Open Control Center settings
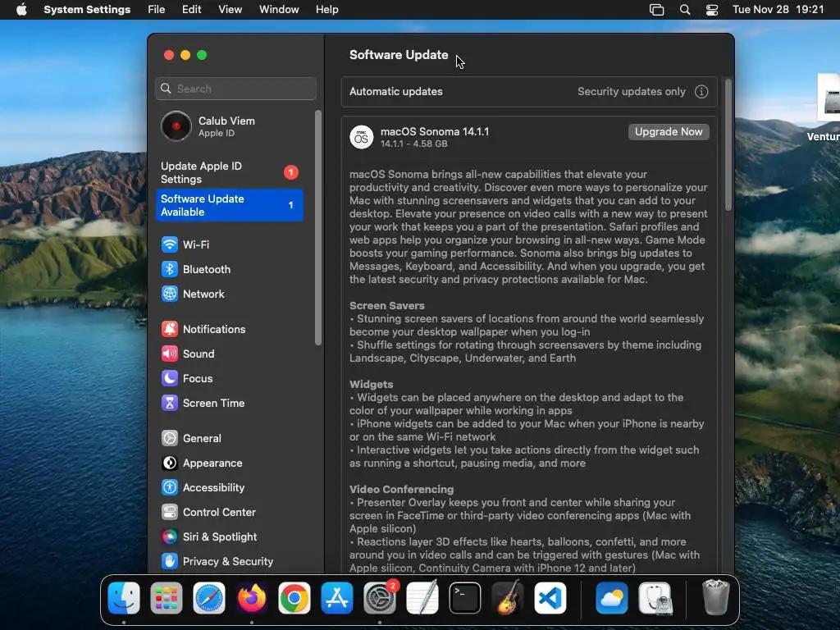Screen dimensions: 840x630 click(208, 512)
